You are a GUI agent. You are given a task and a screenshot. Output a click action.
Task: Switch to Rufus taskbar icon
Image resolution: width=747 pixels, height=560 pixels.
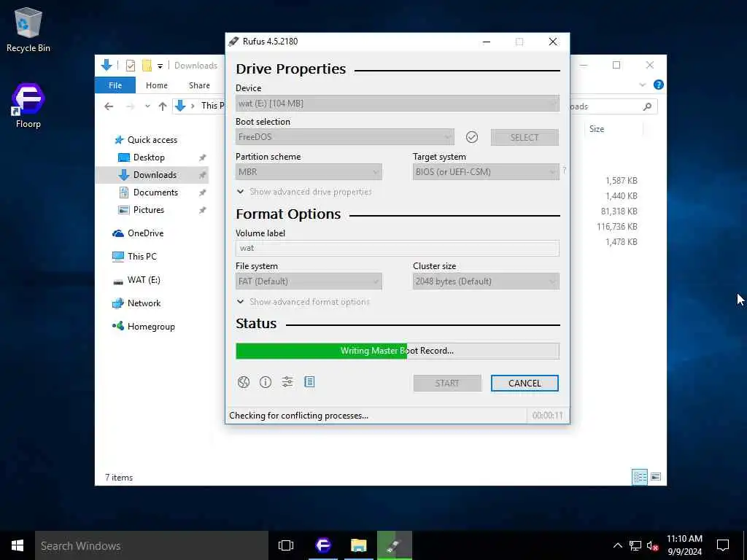pyautogui.click(x=395, y=545)
